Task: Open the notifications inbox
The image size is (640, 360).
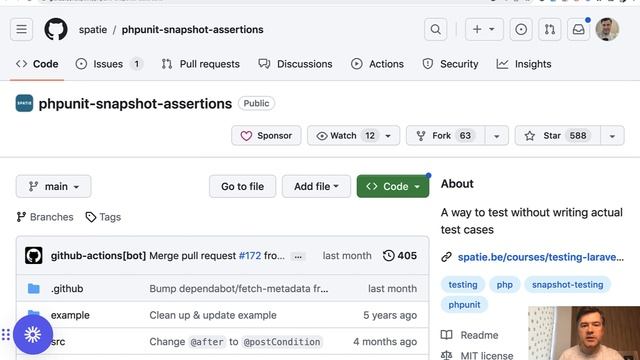Action: (x=578, y=29)
